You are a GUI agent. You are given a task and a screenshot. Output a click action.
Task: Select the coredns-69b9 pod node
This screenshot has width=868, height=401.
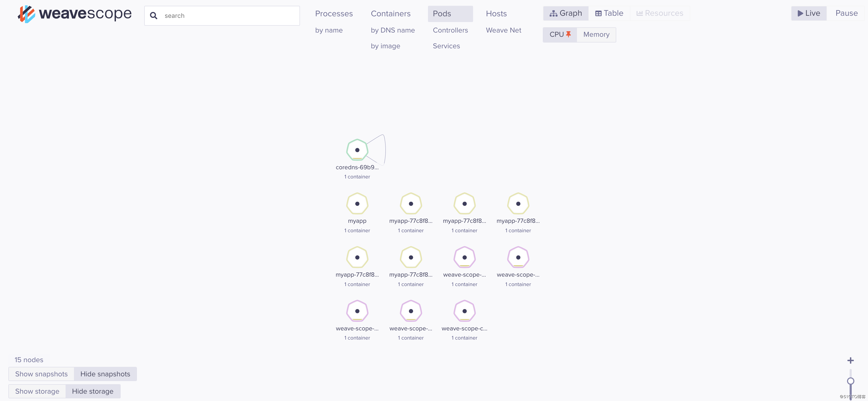click(357, 150)
